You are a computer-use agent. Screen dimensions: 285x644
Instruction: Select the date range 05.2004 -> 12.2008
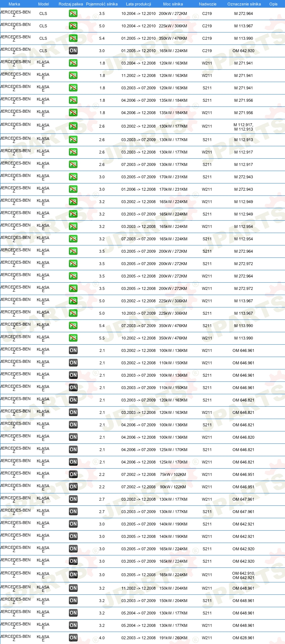(138, 625)
